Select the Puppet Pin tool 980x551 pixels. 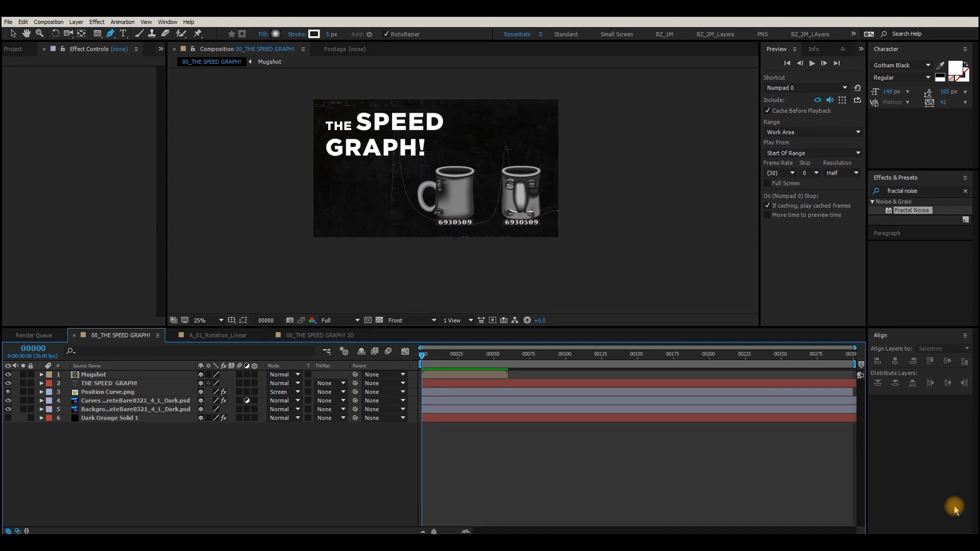[198, 33]
